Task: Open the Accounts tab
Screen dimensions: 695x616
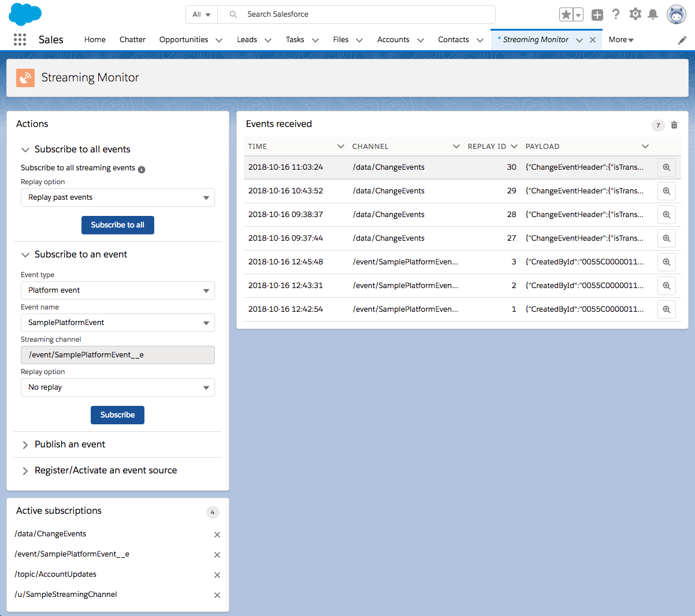Action: [393, 40]
